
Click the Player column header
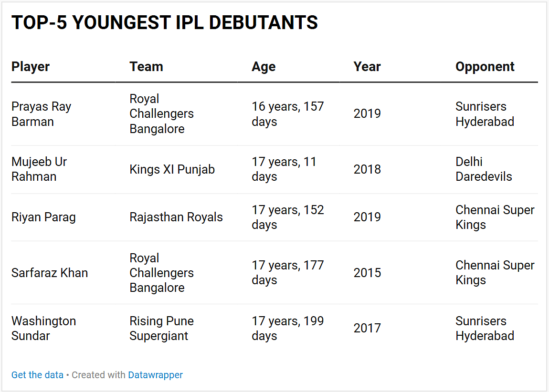pos(31,67)
